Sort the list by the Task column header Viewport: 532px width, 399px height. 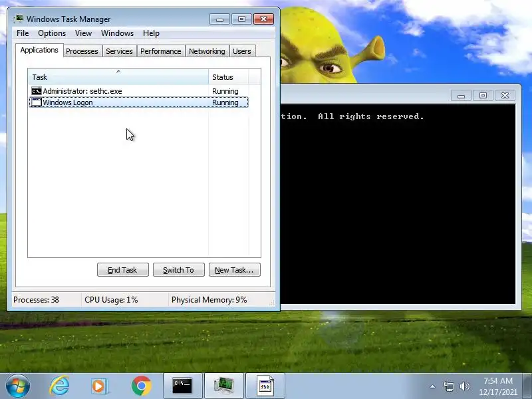pyautogui.click(x=118, y=77)
